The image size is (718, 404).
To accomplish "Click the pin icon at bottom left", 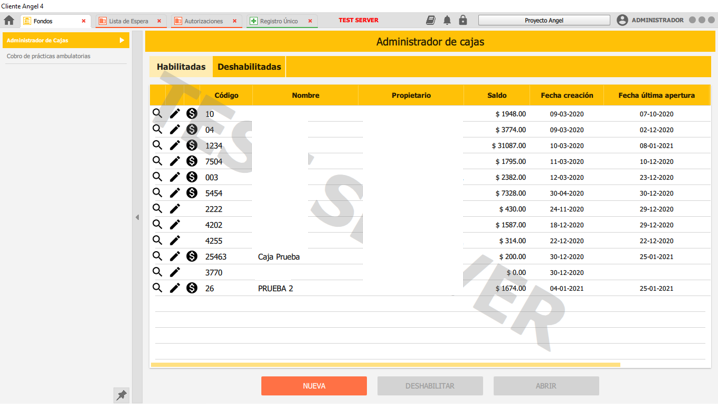I will 121,395.
